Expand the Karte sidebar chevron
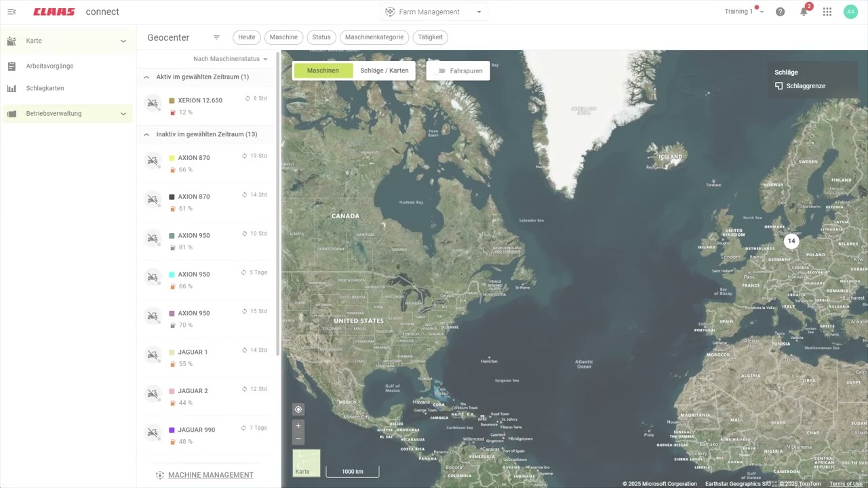Viewport: 868px width, 488px height. tap(123, 41)
